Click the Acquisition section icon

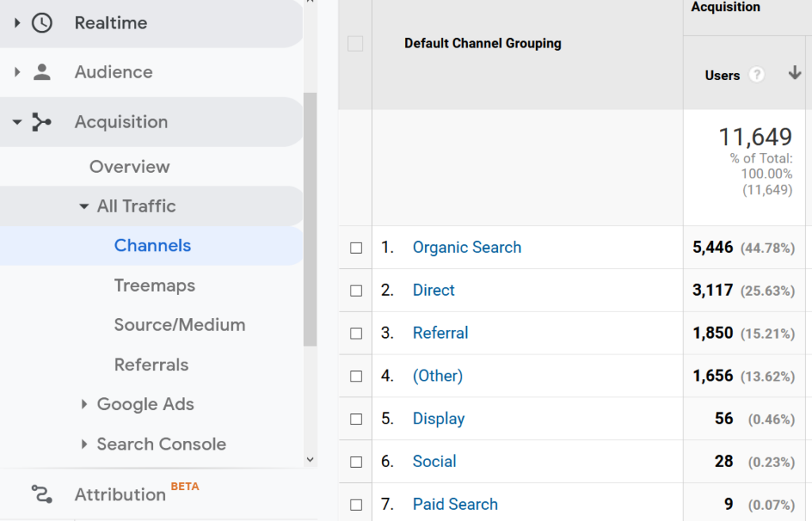[x=40, y=121]
